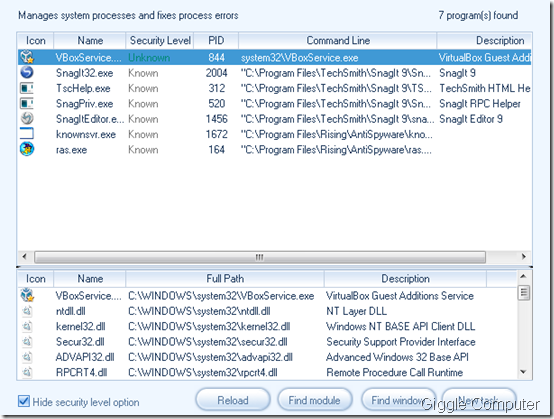The width and height of the screenshot is (554, 419).
Task: Click the module list scroll down arrow
Action: [524, 372]
